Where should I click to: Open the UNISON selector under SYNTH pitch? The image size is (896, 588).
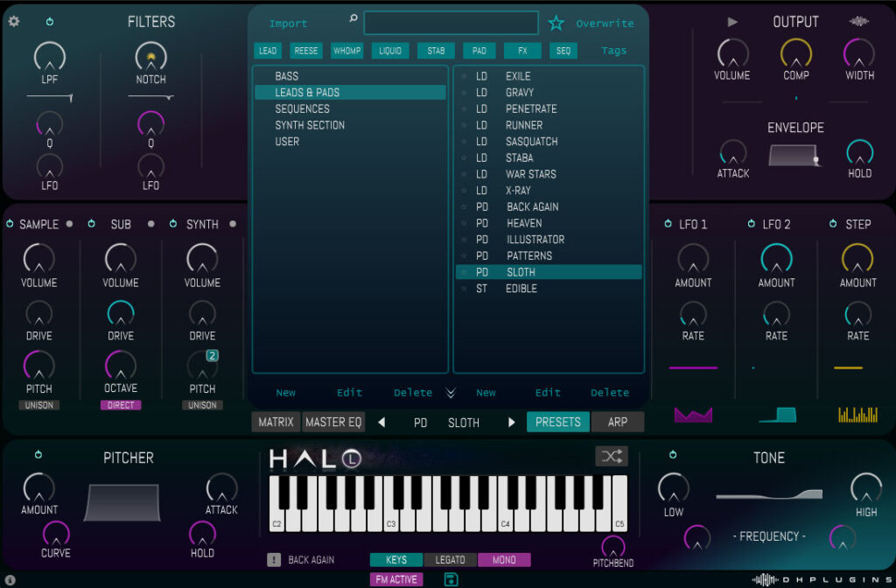coord(202,405)
